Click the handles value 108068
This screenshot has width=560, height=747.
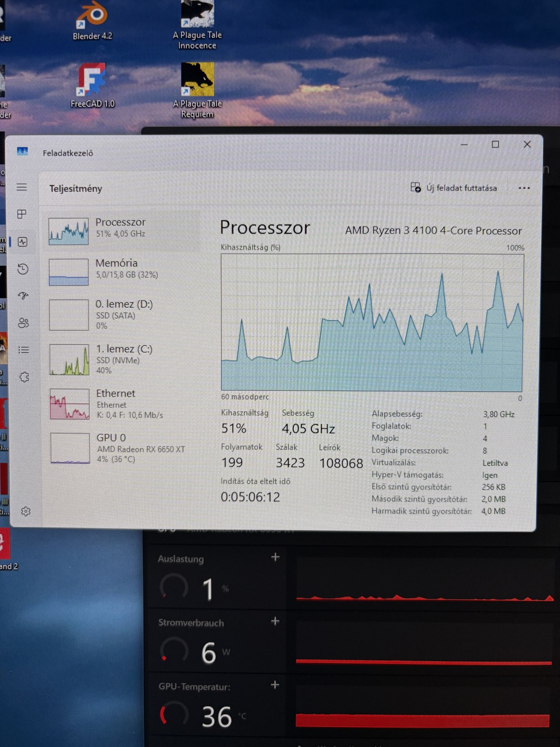pos(341,463)
